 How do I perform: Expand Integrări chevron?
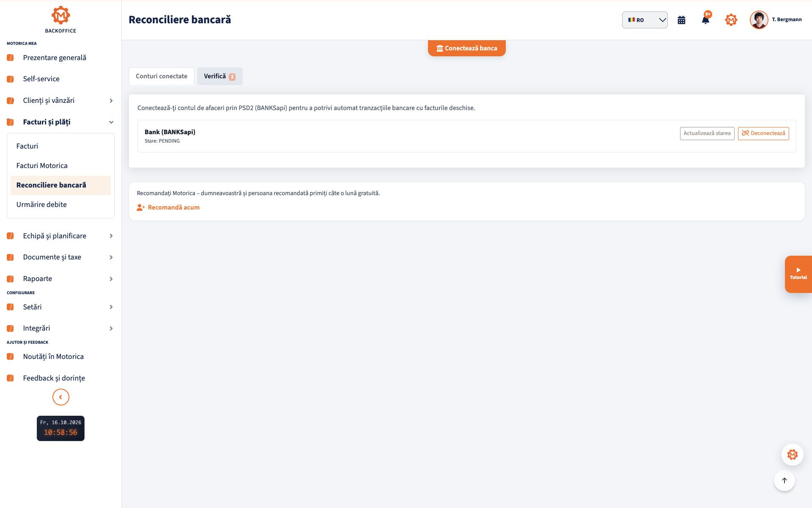coord(111,328)
